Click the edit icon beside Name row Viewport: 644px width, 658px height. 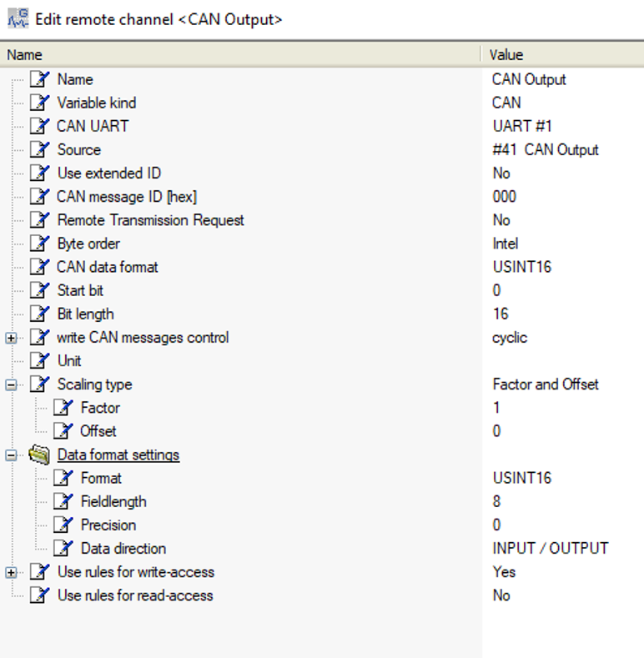click(40, 79)
